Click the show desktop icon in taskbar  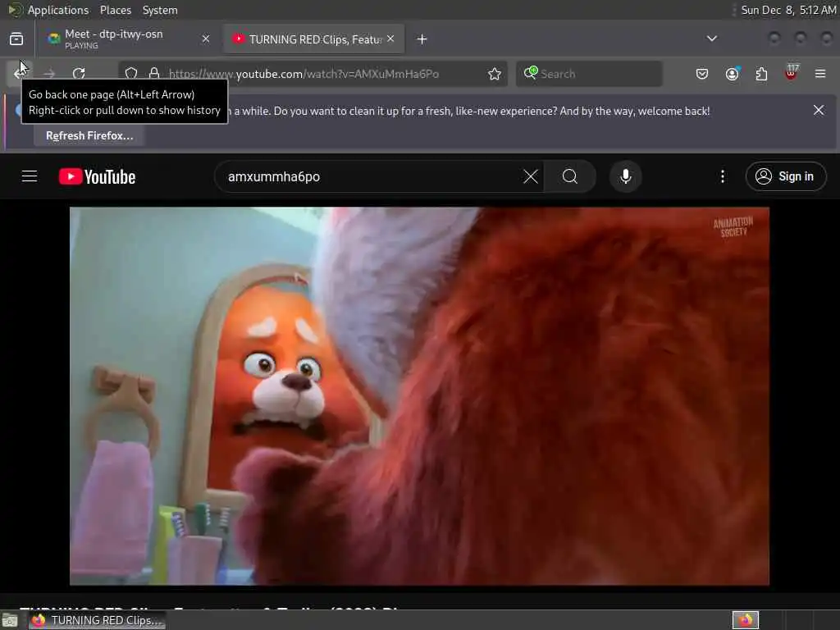(10, 620)
